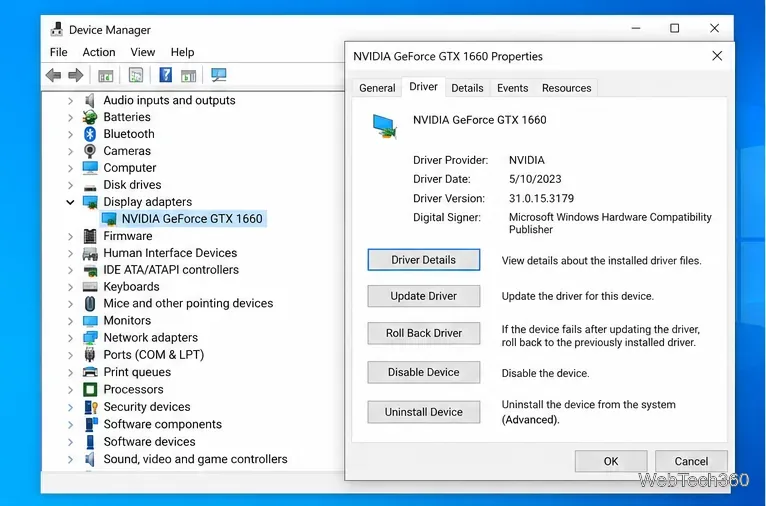
Task: Click the Ports (COM & LPT) plug icon
Action: pos(90,355)
